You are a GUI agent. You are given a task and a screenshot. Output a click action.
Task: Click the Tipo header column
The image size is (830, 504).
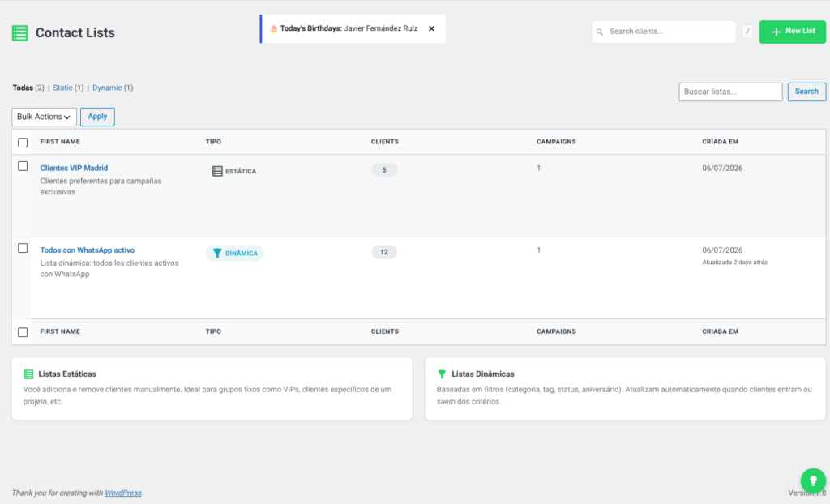213,142
